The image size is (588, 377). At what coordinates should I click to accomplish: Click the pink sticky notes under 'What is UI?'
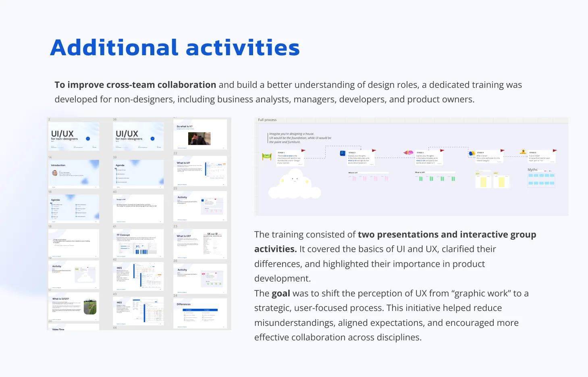pos(370,178)
